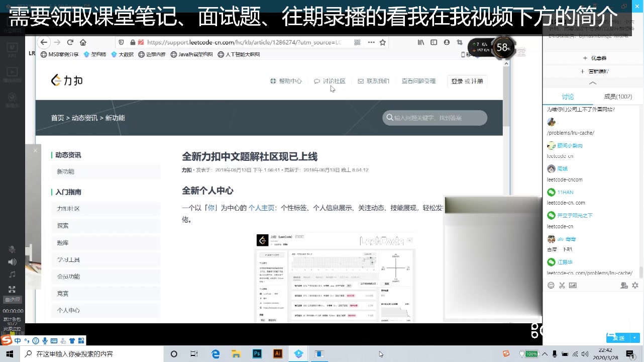Screen dimensions: 644x362
Task: Open the dropdown arrow beside 发送
Action: [635, 338]
